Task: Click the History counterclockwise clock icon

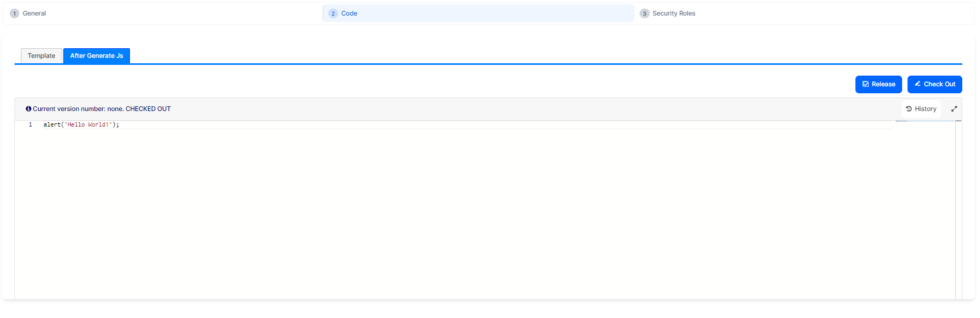Action: tap(909, 109)
